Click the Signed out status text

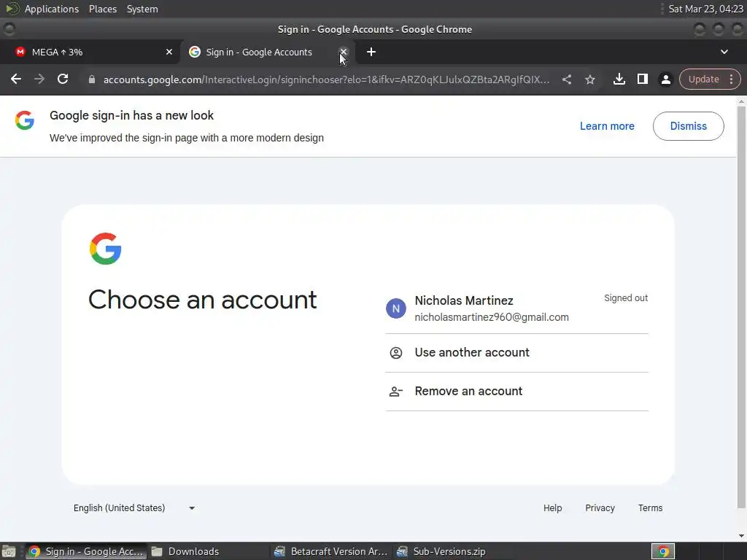(626, 298)
